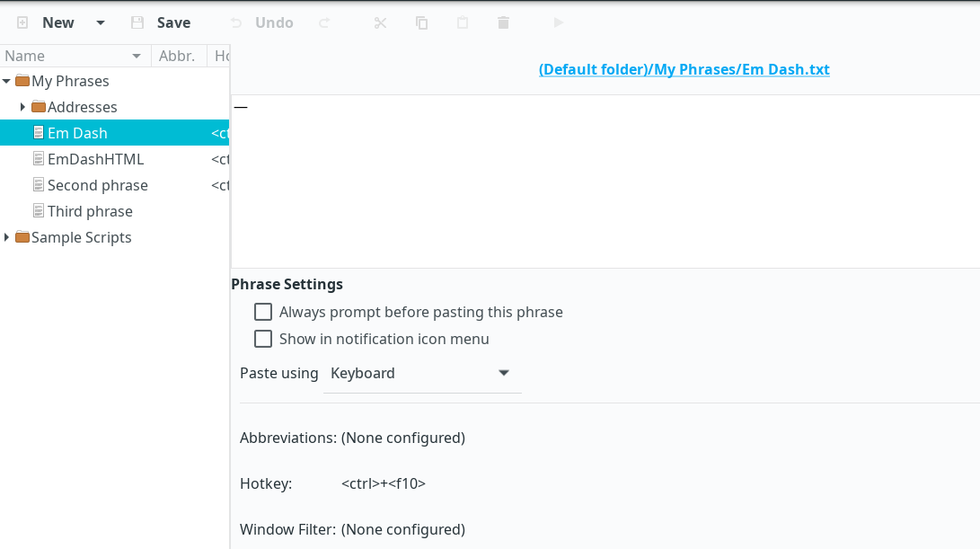
Task: Expand the Addresses folder
Action: 22,106
